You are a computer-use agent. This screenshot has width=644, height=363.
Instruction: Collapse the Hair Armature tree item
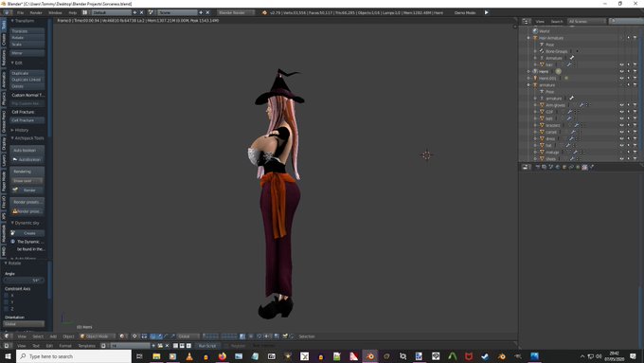pos(528,38)
